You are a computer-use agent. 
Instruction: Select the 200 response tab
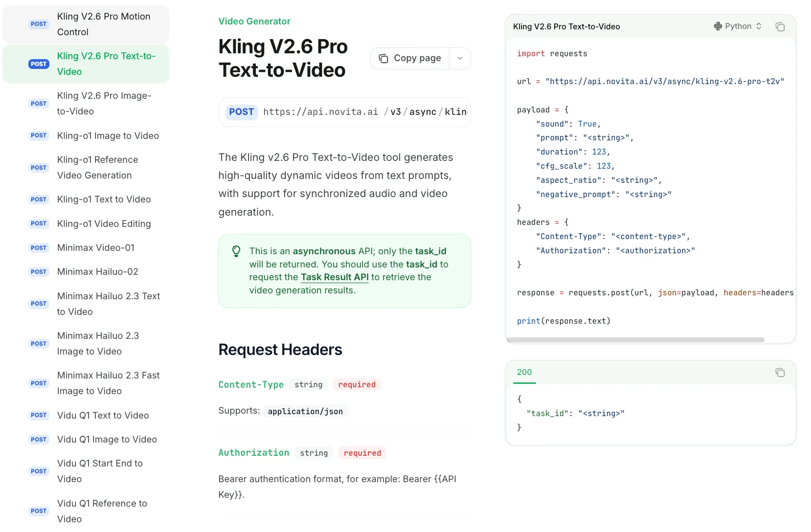(x=524, y=373)
